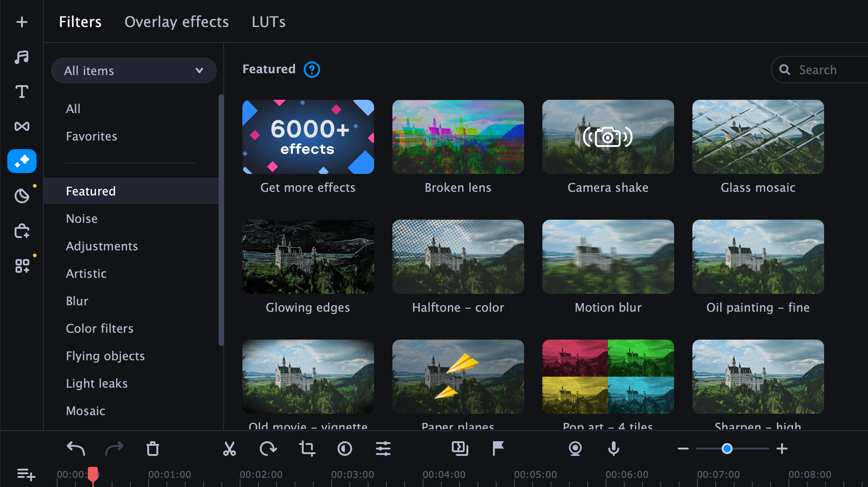Select the Adjustments category
The height and width of the screenshot is (487, 868).
[102, 246]
